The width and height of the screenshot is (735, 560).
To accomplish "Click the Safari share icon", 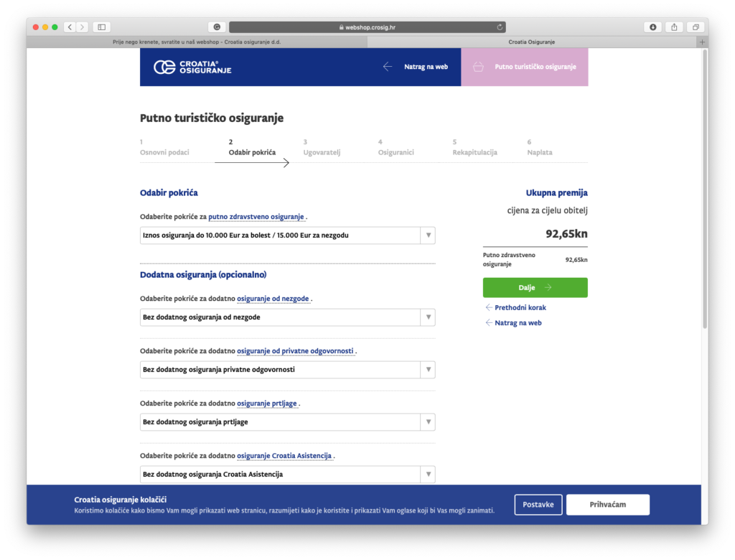I will click(x=674, y=27).
